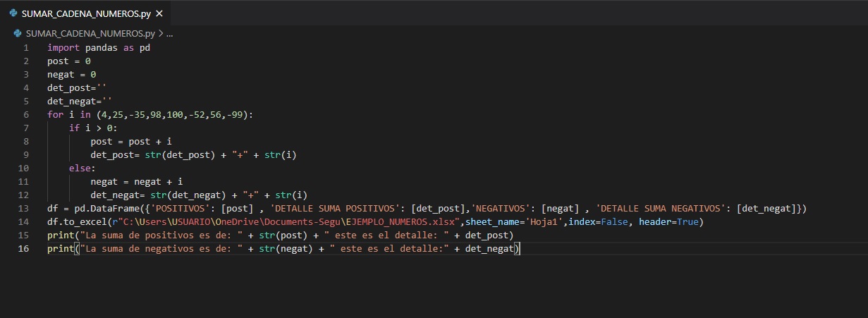Click the det_post='' assignment line

click(77, 88)
